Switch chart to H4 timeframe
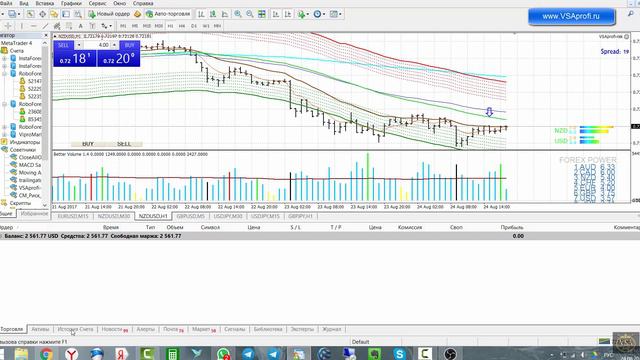Viewport: 640px width, 360px height. (182, 26)
